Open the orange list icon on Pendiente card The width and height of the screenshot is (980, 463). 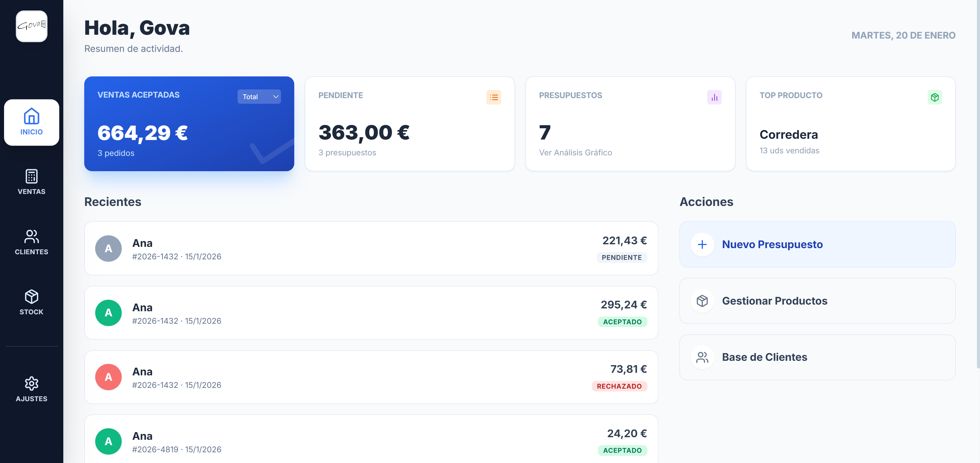(493, 97)
